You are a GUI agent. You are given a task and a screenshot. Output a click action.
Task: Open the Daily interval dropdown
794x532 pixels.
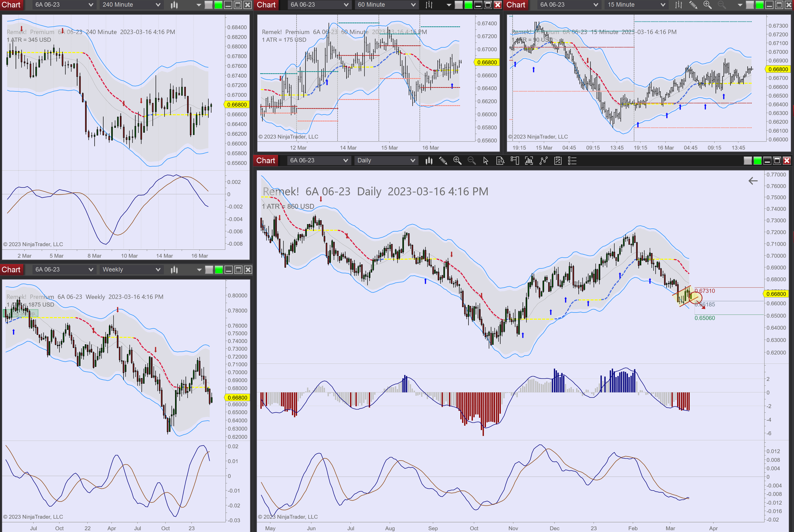(386, 161)
